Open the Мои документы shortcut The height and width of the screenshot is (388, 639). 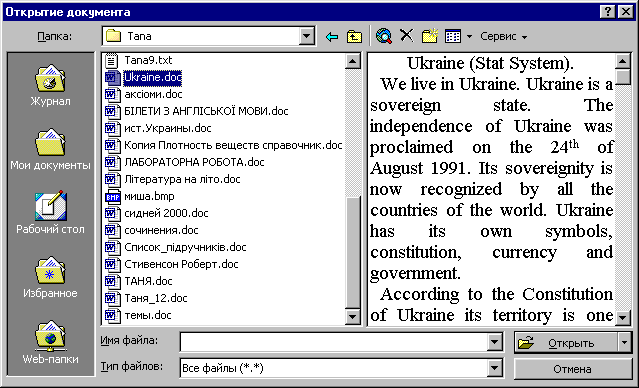[x=50, y=149]
